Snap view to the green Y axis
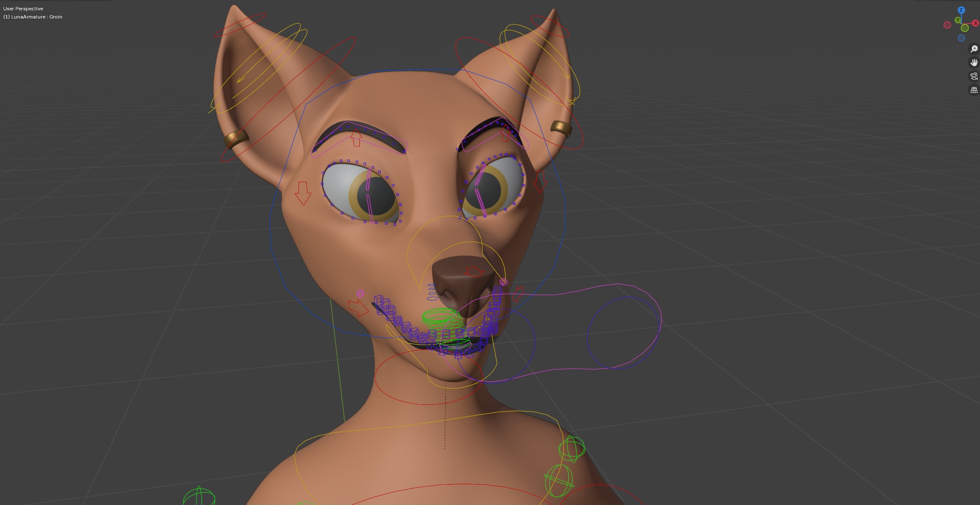 tap(958, 20)
